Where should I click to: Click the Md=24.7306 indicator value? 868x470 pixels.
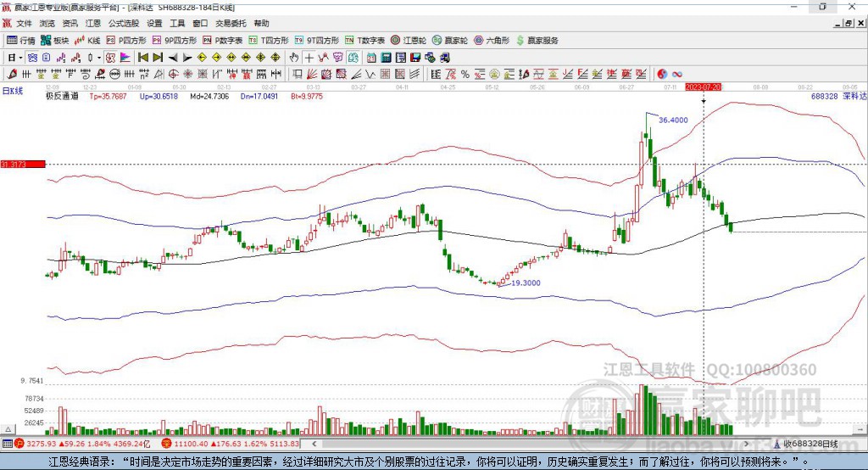(x=209, y=96)
